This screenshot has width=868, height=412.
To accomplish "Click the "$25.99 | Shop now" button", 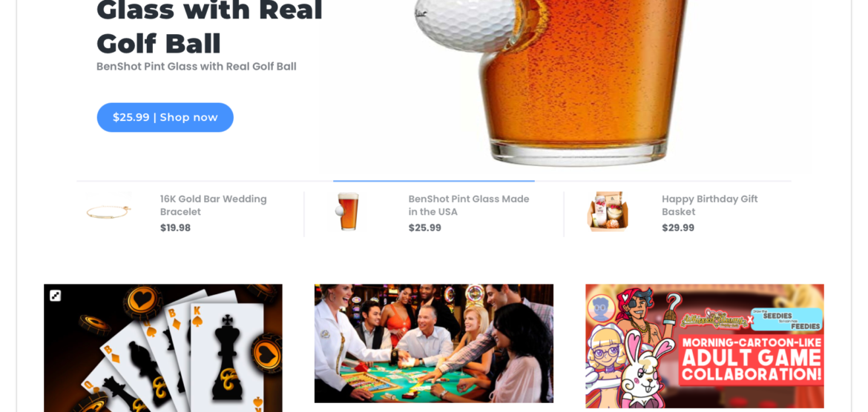I will pyautogui.click(x=165, y=117).
